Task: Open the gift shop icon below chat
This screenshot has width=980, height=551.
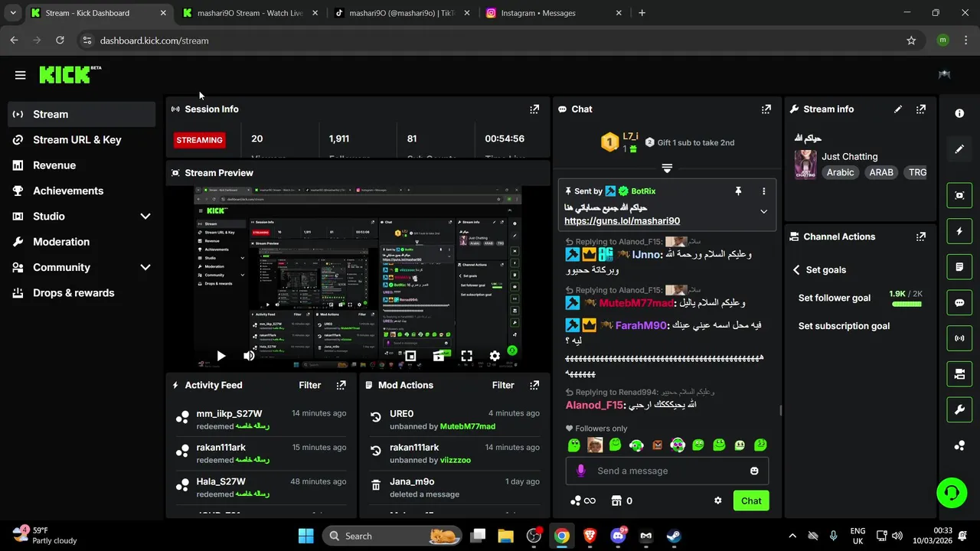Action: click(616, 500)
